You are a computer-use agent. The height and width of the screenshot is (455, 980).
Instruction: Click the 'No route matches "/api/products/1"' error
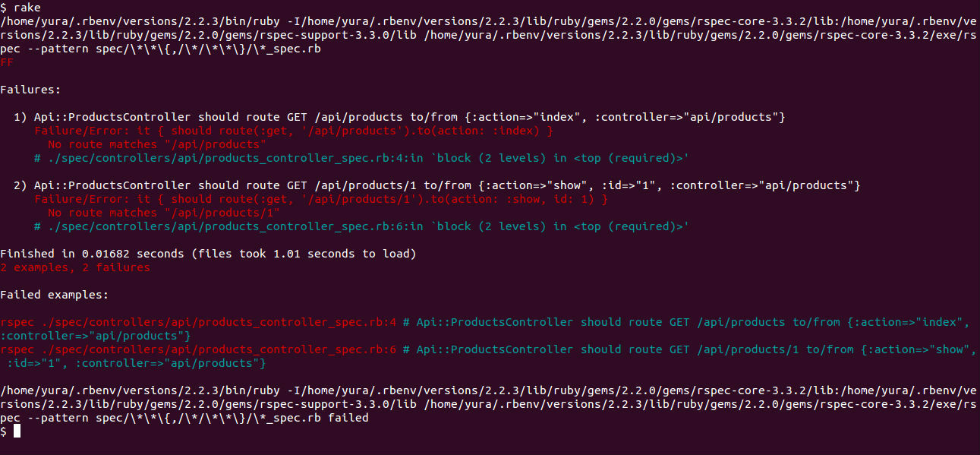pos(164,213)
